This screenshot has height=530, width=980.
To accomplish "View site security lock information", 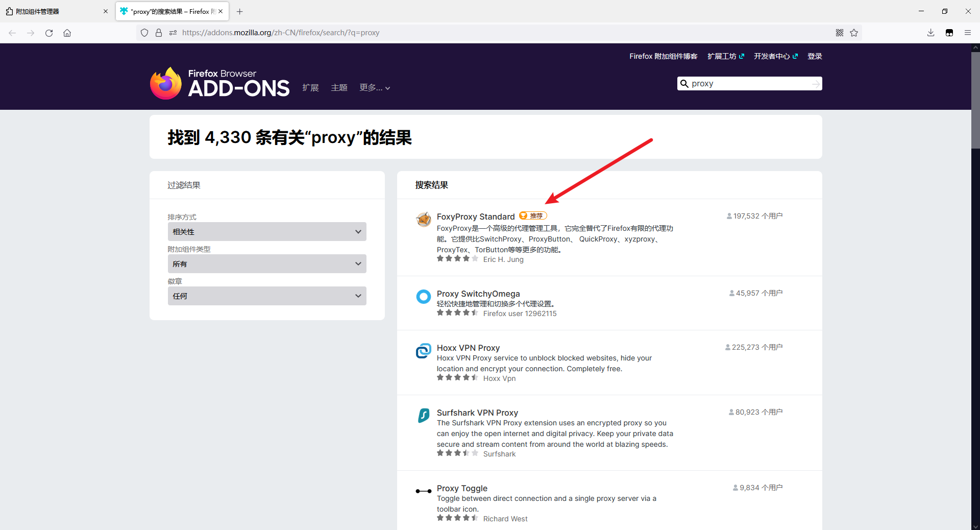I will 159,33.
